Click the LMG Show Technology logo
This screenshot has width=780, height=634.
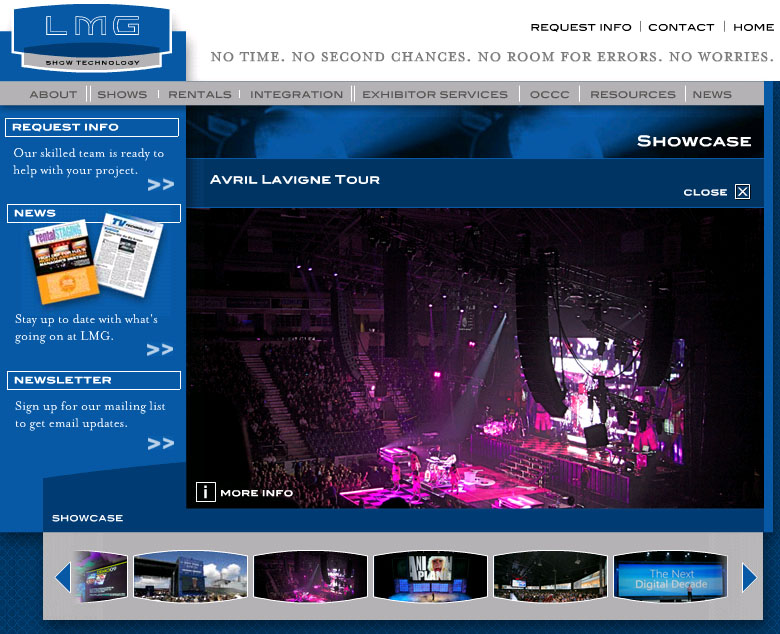click(92, 39)
